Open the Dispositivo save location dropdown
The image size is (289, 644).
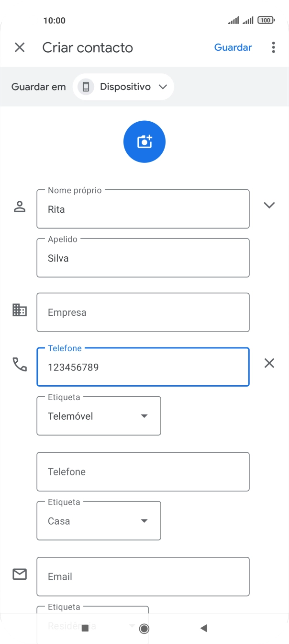pos(123,87)
